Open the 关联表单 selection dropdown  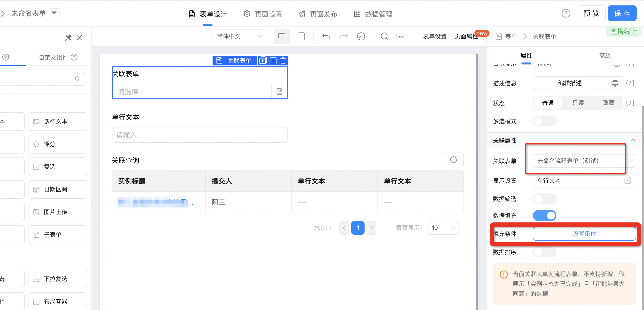pos(584,161)
